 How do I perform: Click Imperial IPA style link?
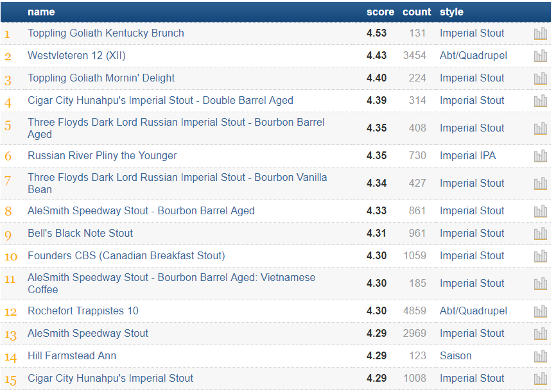(x=467, y=156)
